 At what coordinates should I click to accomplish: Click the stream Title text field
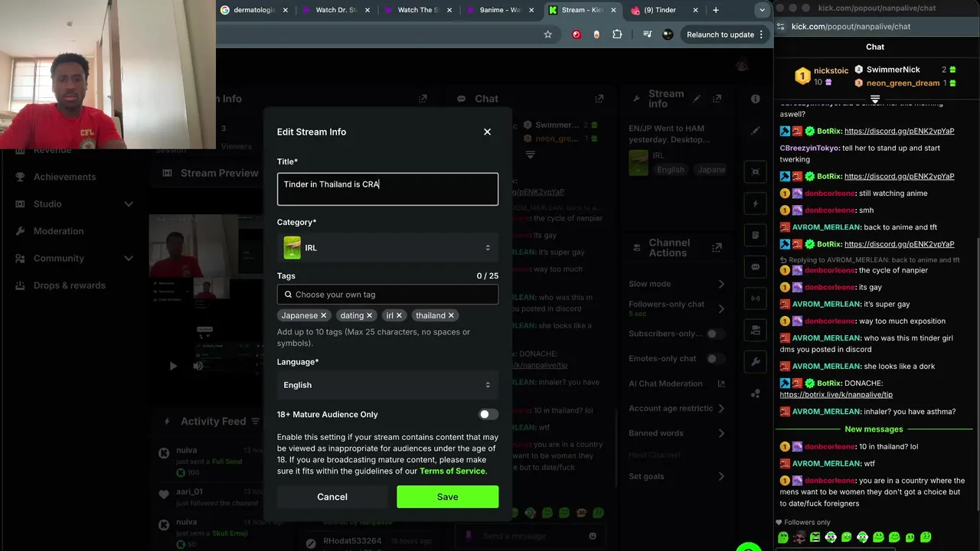click(387, 189)
